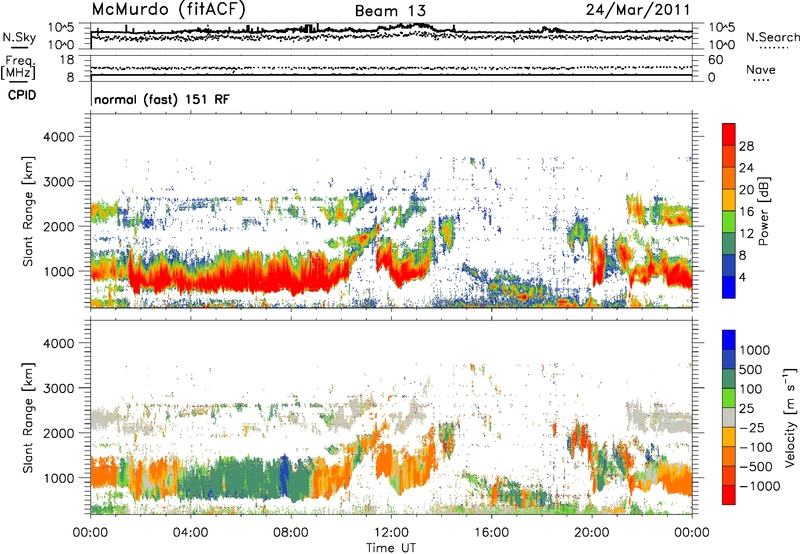Click the Beam 13 label

tap(390, 11)
